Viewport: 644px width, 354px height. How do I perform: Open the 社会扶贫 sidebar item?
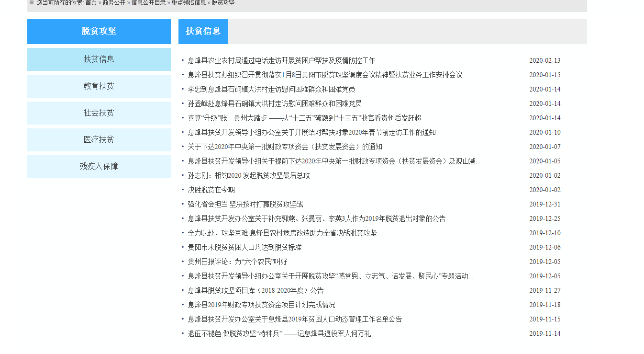click(99, 113)
